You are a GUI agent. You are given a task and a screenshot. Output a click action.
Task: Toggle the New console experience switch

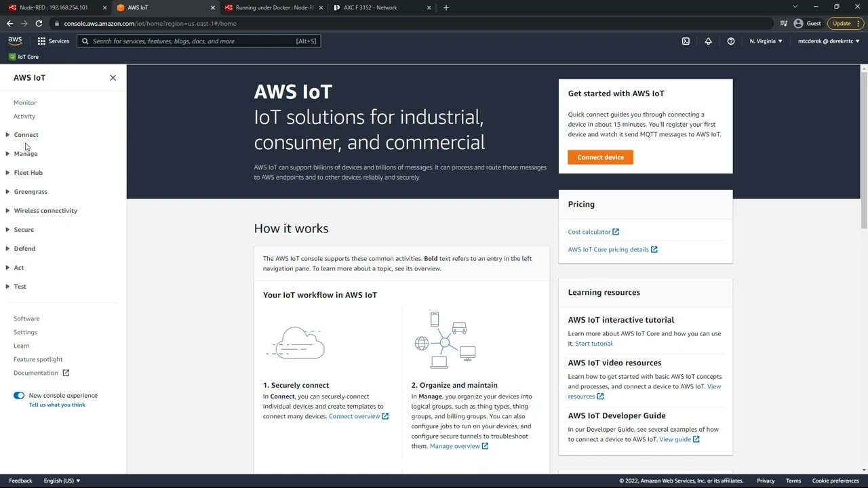[19, 395]
